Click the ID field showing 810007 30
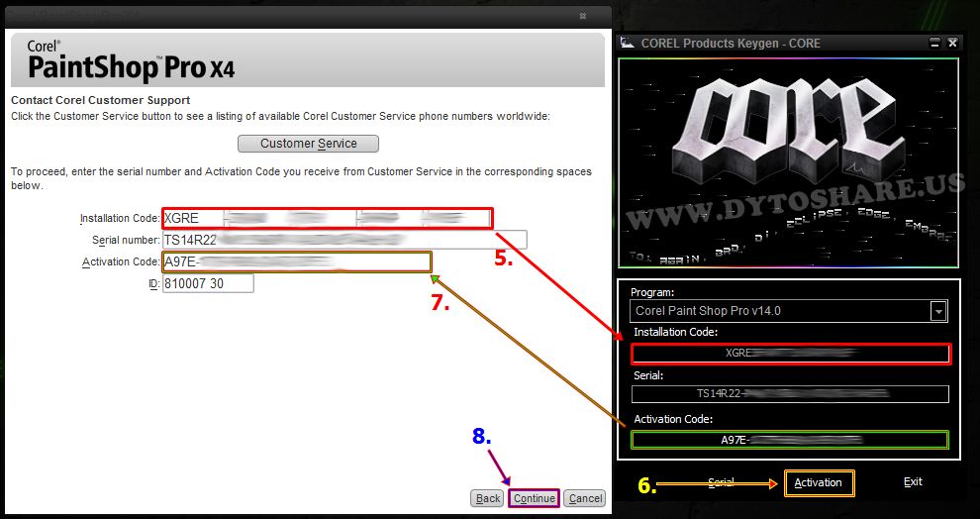The height and width of the screenshot is (519, 980). [208, 283]
